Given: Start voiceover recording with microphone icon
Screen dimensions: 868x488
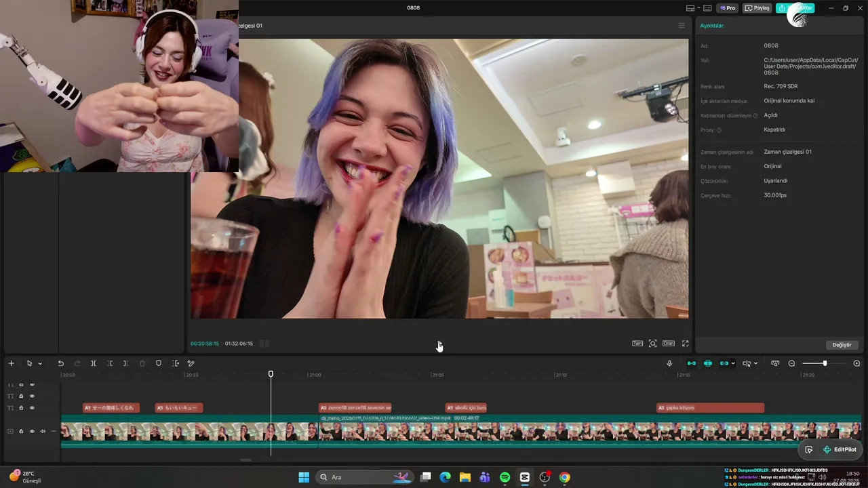Looking at the screenshot, I should (669, 363).
